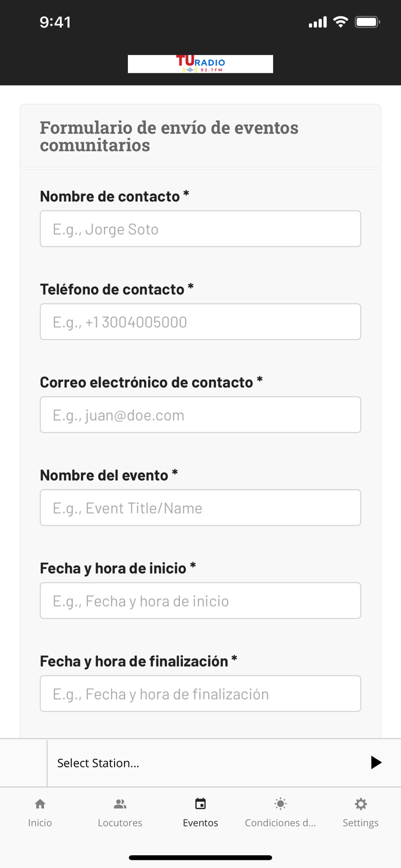Click the Correo electrónico de contacto field
Screen dimensions: 401x868
[x=200, y=414]
